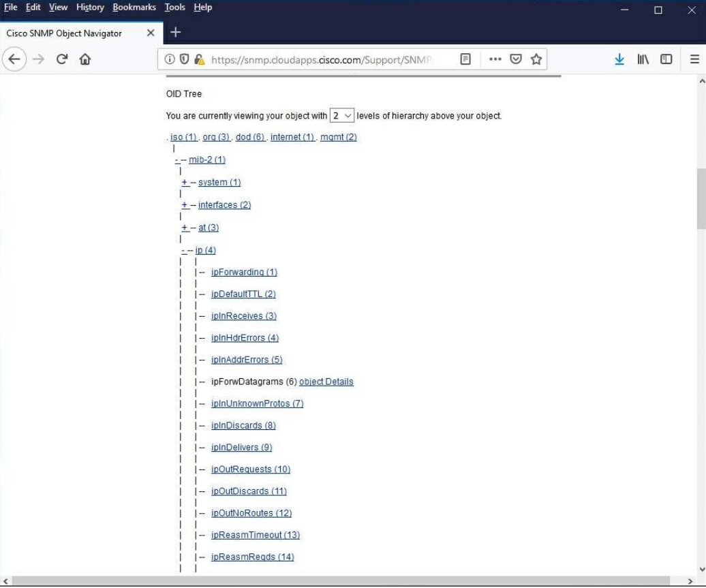Open the mib-2 (1) link

click(x=207, y=160)
